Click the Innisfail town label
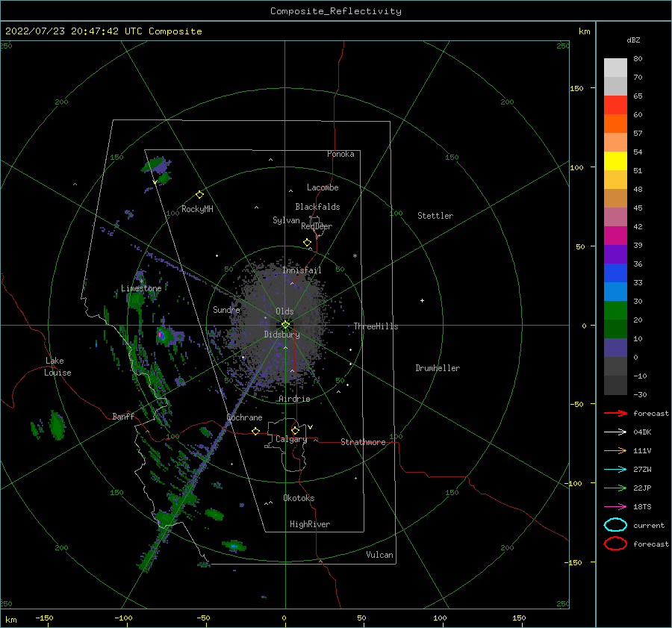 click(302, 270)
